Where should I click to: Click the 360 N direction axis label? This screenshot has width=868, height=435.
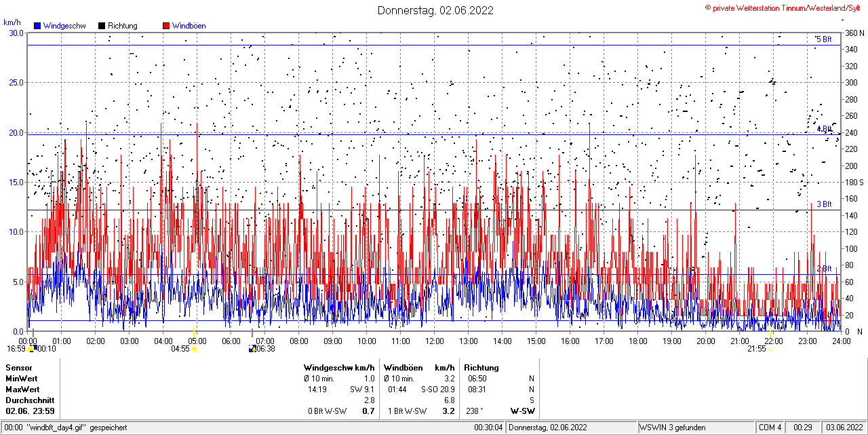[854, 33]
